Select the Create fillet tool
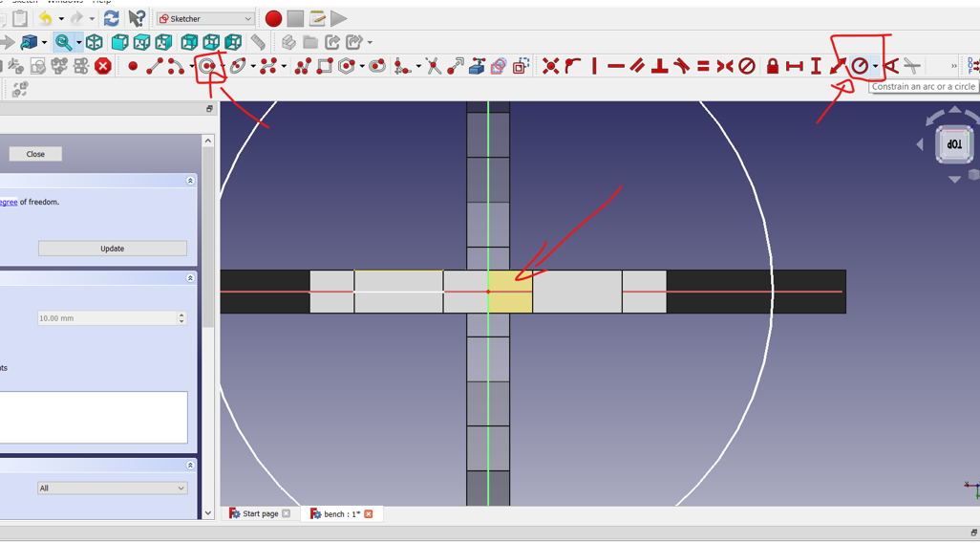980x543 pixels. click(402, 66)
